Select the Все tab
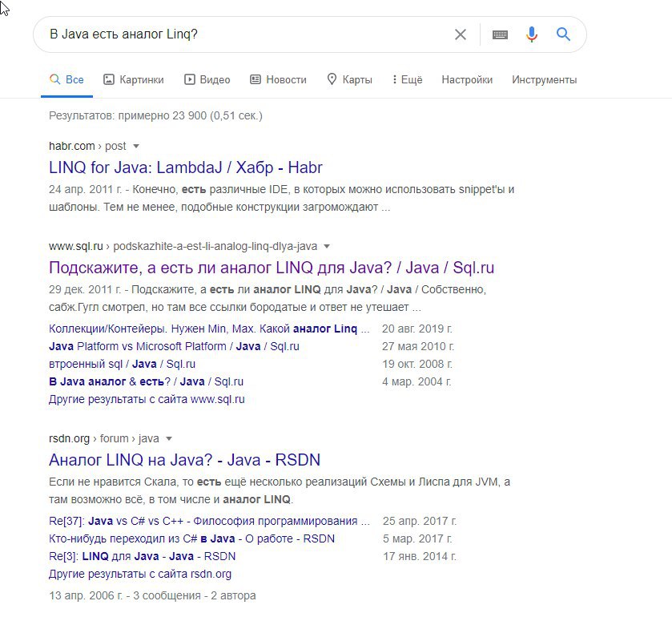This screenshot has height=617, width=672. point(66,80)
